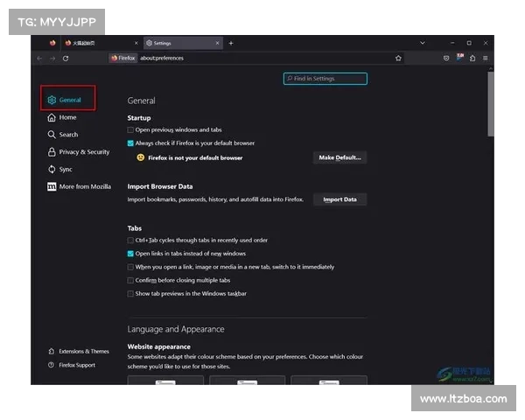This screenshot has height=420, width=525.
Task: Click the reload page icon
Action: (66, 59)
